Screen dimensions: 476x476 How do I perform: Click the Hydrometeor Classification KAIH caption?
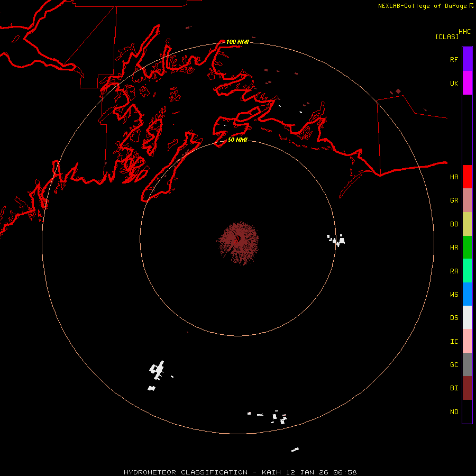pyautogui.click(x=240, y=472)
